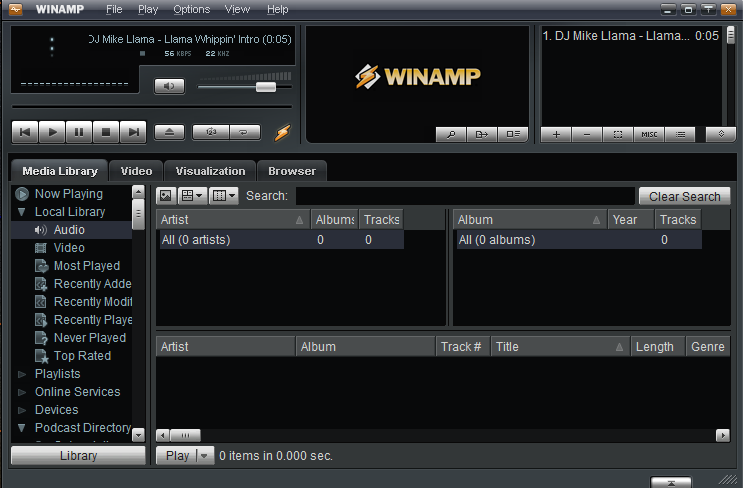Viewport: 743px width, 488px height.
Task: Switch to the Media Library tab
Action: point(60,171)
